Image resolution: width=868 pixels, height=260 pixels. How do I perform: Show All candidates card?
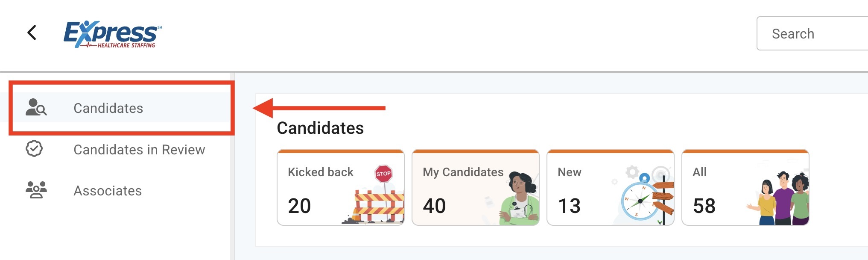click(x=700, y=172)
